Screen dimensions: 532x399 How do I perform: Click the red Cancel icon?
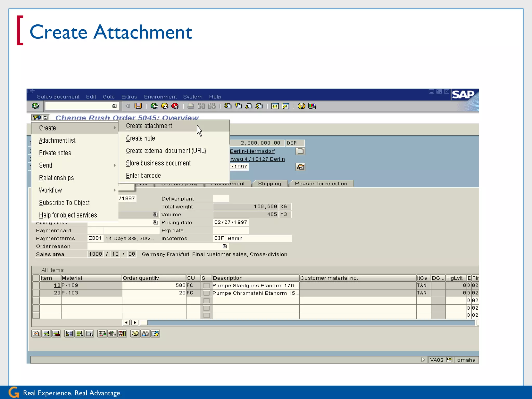click(x=175, y=106)
